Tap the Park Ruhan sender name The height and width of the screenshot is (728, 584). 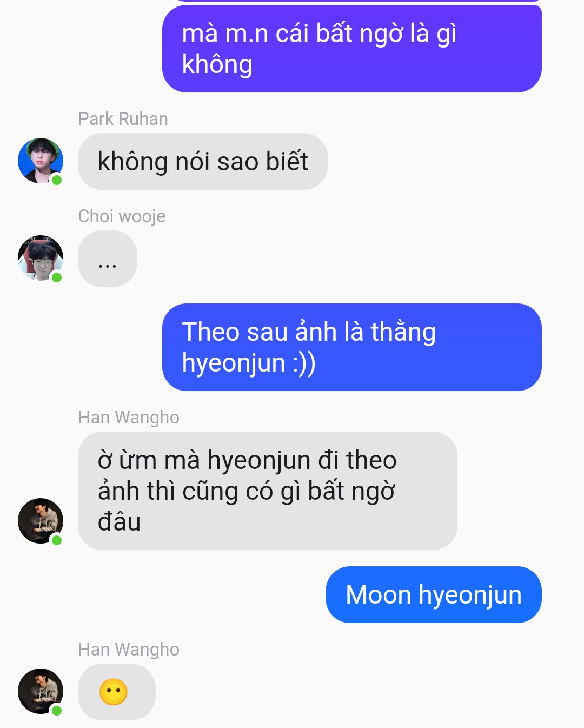click(x=123, y=118)
